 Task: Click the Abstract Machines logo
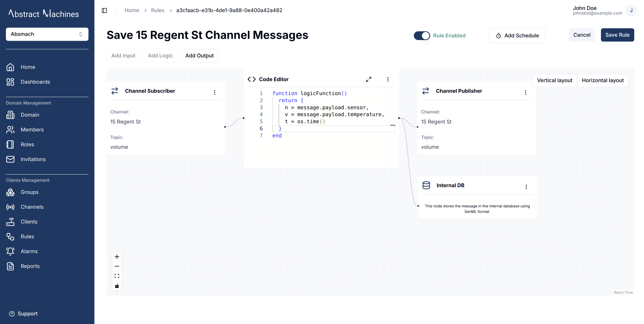[x=44, y=14]
